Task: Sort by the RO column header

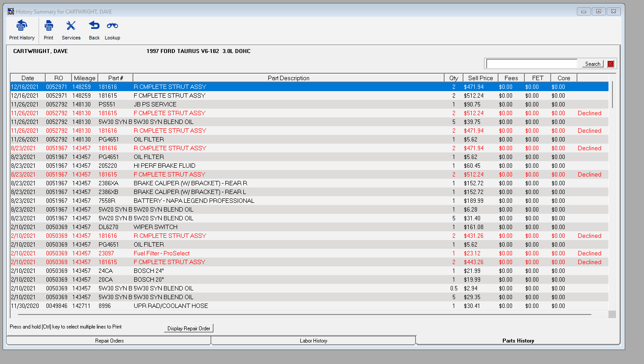Action: tap(58, 78)
